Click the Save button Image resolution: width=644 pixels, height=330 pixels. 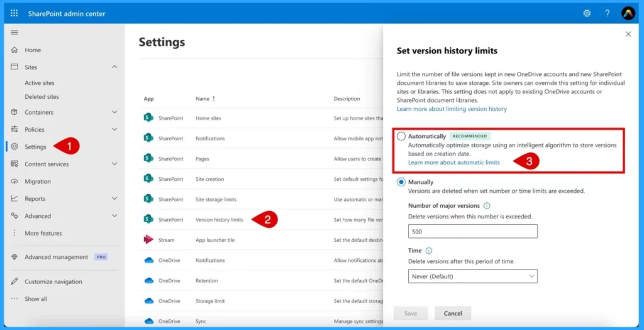[411, 313]
